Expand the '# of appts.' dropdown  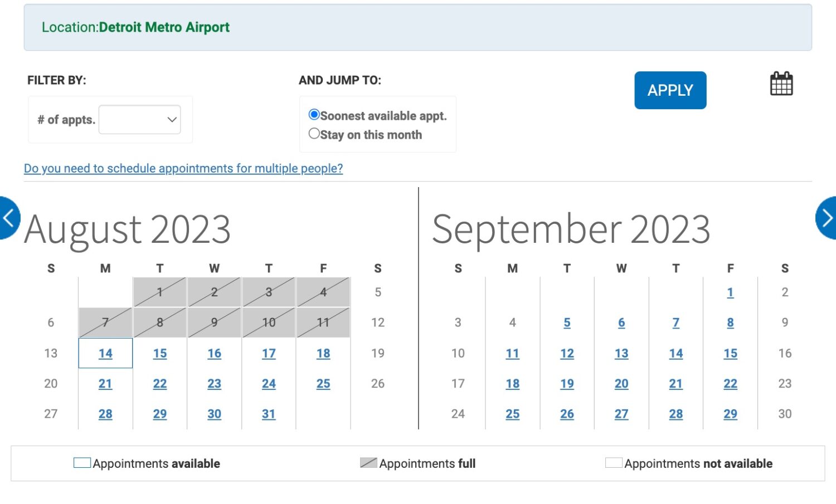click(139, 120)
